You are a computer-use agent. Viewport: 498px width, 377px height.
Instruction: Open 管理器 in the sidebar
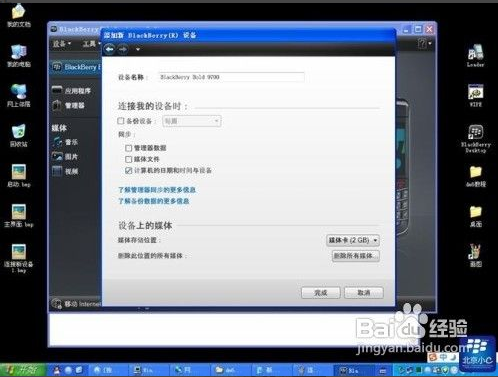68,105
